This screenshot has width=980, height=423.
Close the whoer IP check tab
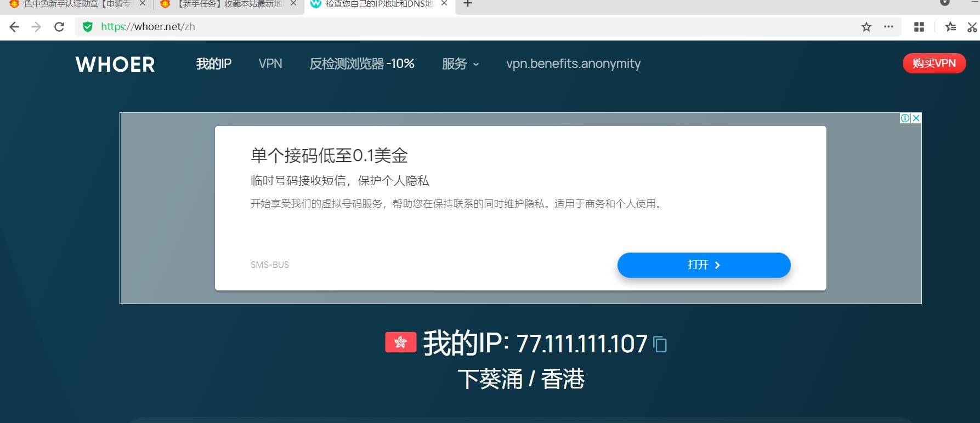[x=444, y=3]
